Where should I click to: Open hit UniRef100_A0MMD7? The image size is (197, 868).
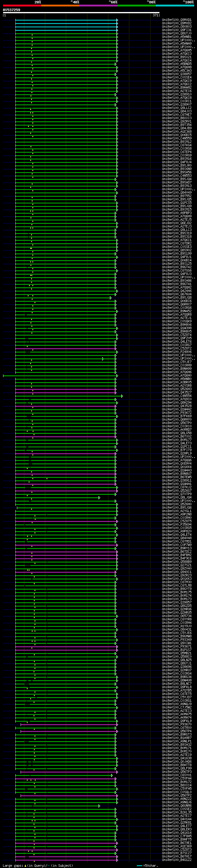pyautogui.click(x=177, y=429)
